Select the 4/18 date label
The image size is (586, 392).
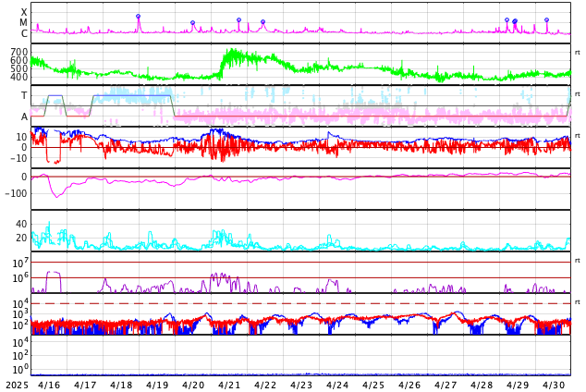[121, 385]
